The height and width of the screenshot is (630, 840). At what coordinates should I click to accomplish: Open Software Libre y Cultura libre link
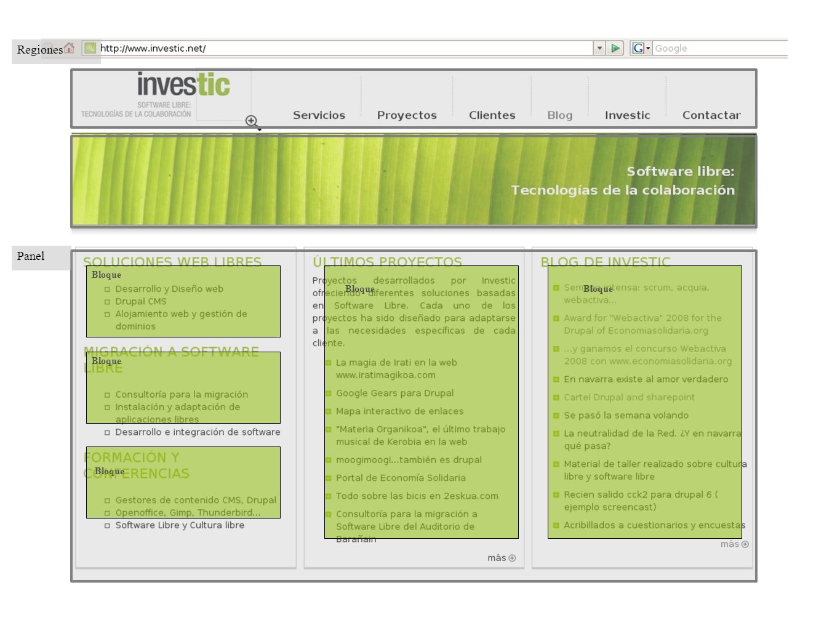180,525
